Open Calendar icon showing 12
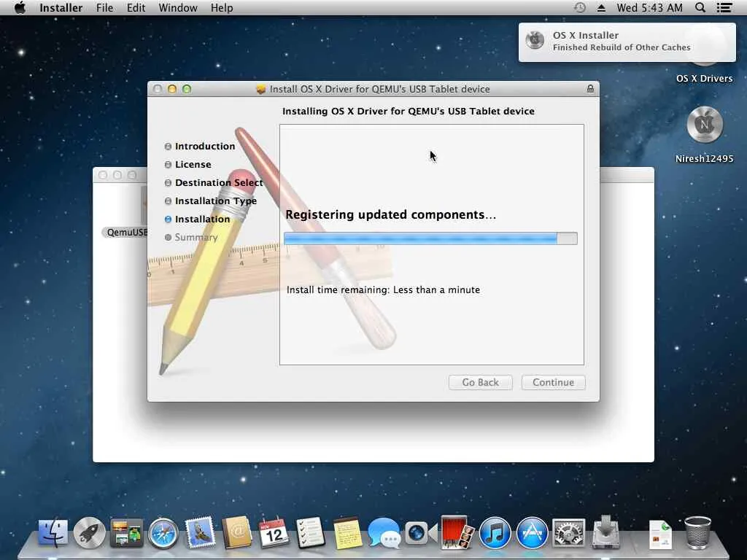The width and height of the screenshot is (747, 560). click(274, 532)
